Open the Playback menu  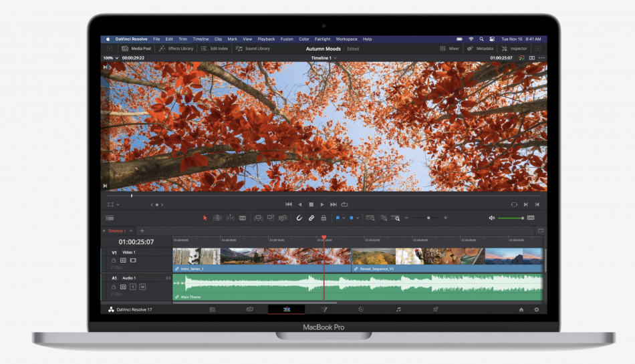click(266, 39)
